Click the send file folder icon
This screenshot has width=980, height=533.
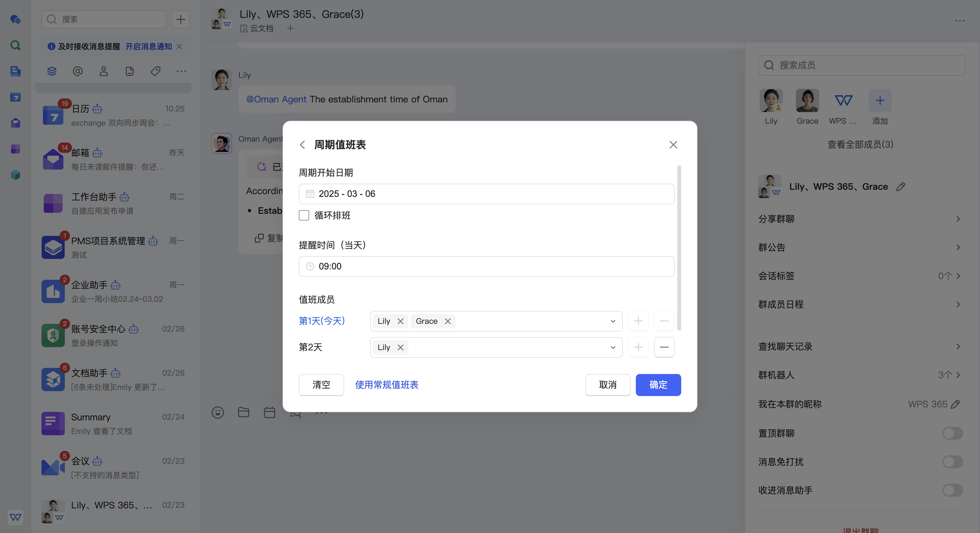click(x=244, y=413)
